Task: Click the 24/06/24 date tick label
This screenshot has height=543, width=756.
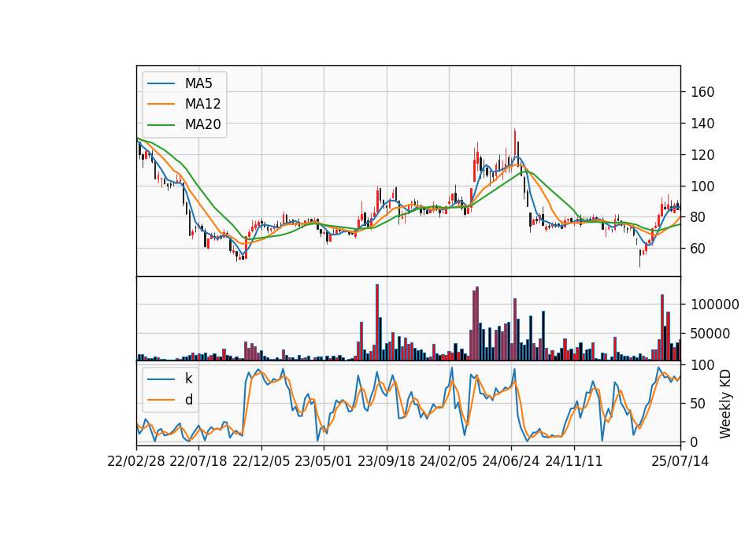Action: click(511, 461)
